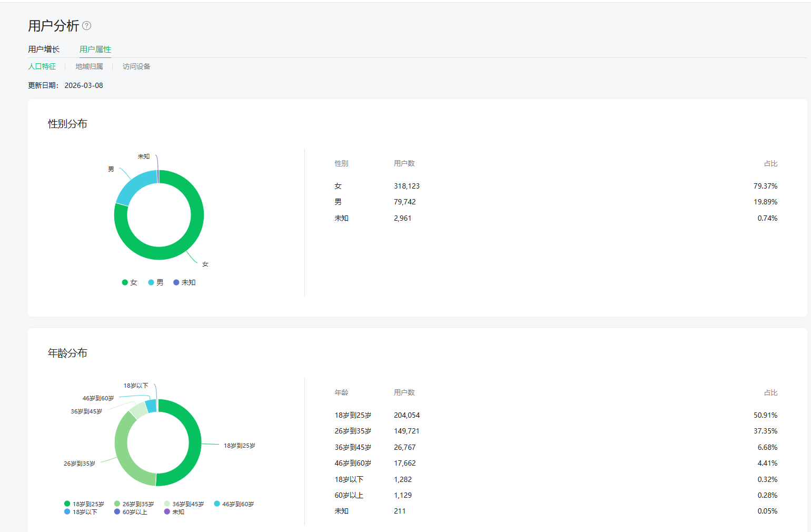Open the help icon beside 用户分析 title
The height and width of the screenshot is (532, 811).
tap(87, 26)
